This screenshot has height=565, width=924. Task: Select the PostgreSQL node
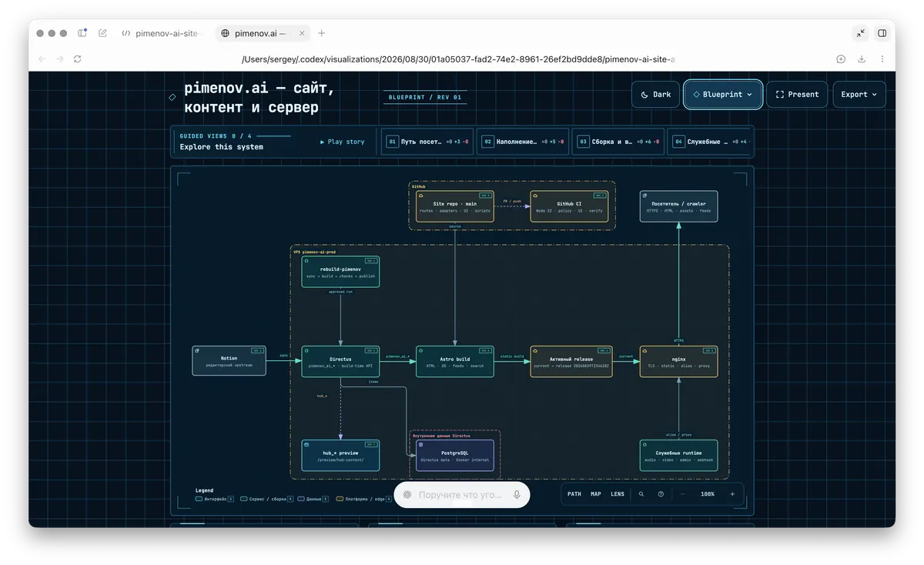[455, 455]
